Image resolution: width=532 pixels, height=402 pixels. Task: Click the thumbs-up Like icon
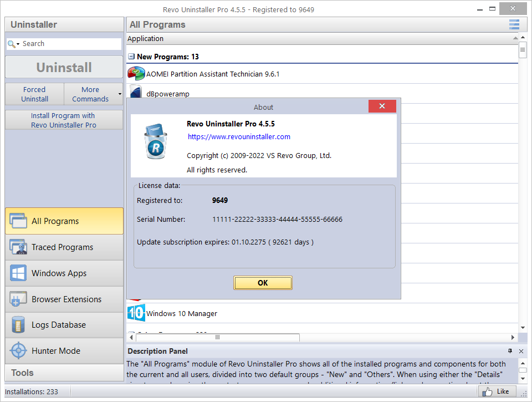pyautogui.click(x=487, y=391)
